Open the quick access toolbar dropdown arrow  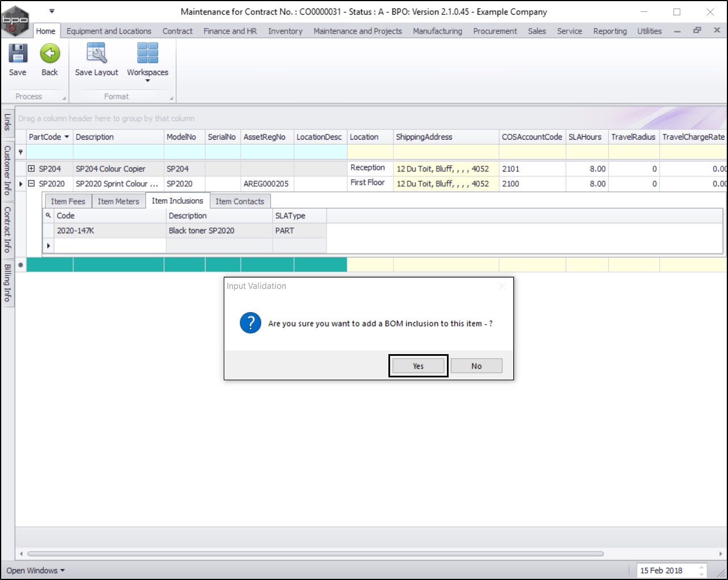[52, 11]
